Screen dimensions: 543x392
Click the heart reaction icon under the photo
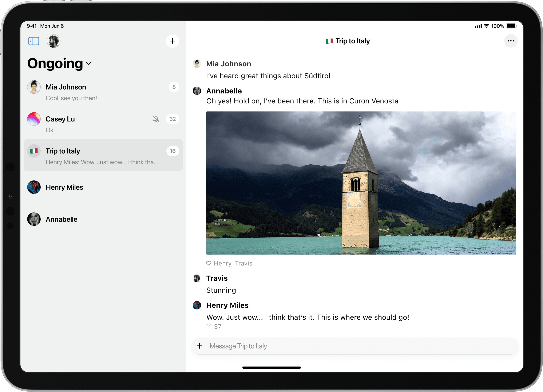tap(209, 263)
